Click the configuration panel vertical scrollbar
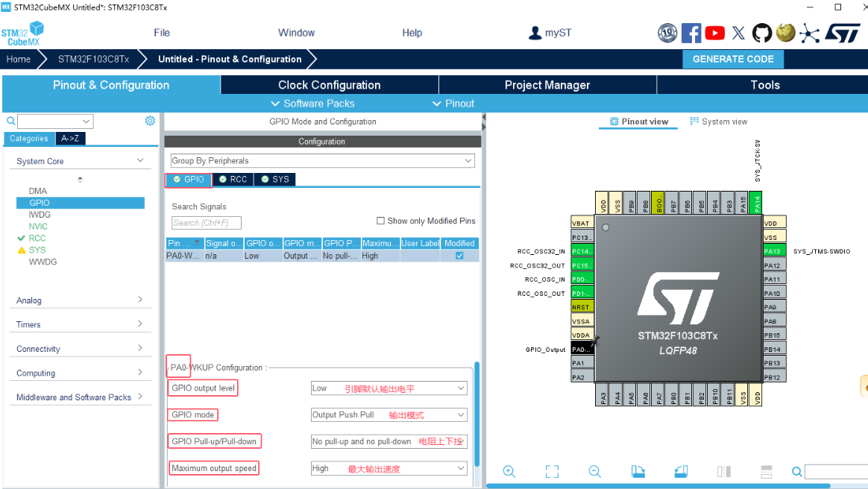This screenshot has width=868, height=489. [477, 415]
